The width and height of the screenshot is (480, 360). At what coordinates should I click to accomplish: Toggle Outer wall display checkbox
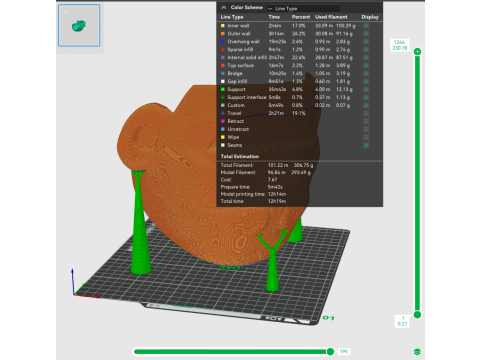(366, 34)
